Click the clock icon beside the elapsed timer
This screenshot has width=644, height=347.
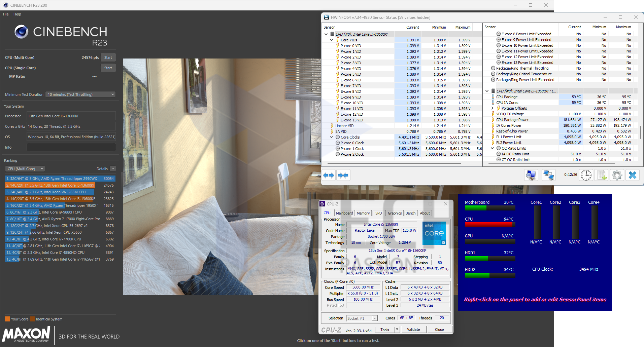coord(586,175)
